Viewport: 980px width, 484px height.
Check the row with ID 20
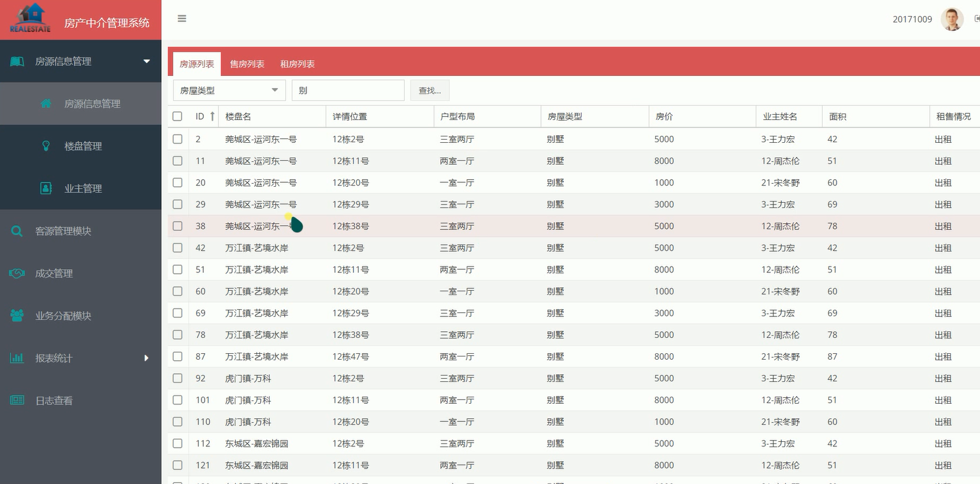[178, 182]
